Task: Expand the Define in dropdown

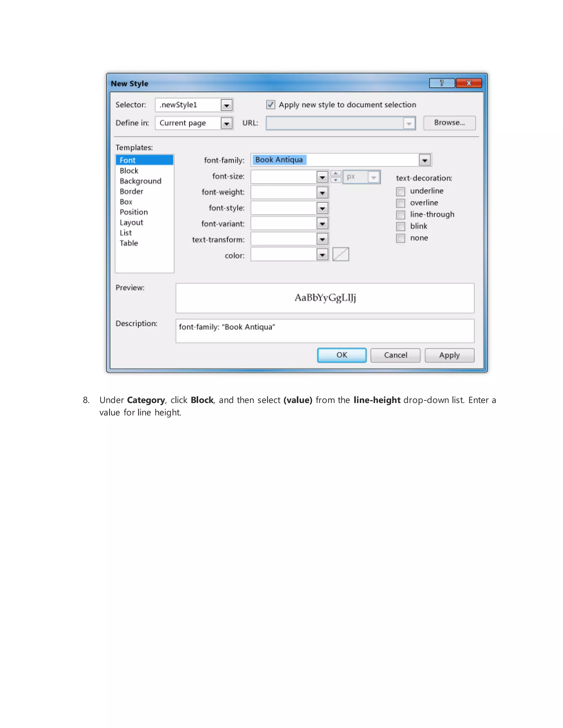Action: click(227, 124)
